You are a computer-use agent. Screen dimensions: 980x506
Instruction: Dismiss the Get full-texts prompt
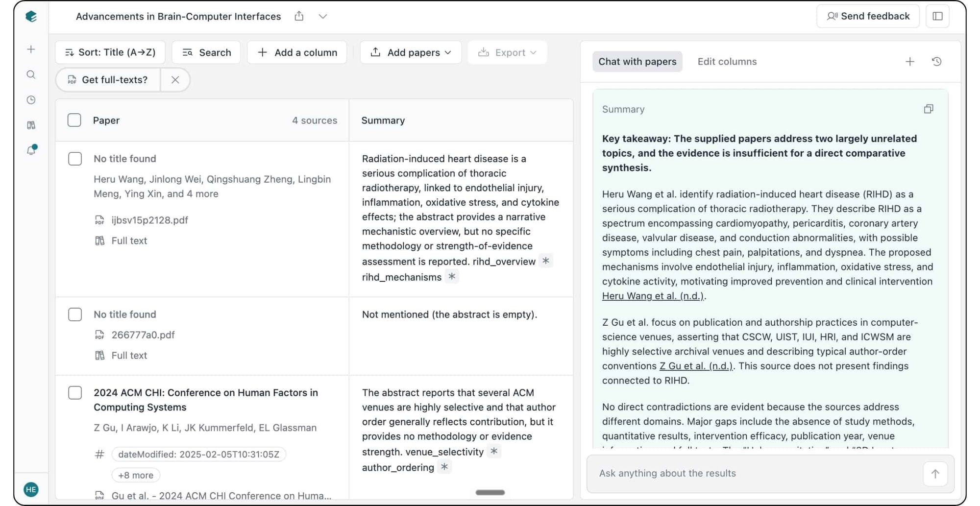point(175,80)
